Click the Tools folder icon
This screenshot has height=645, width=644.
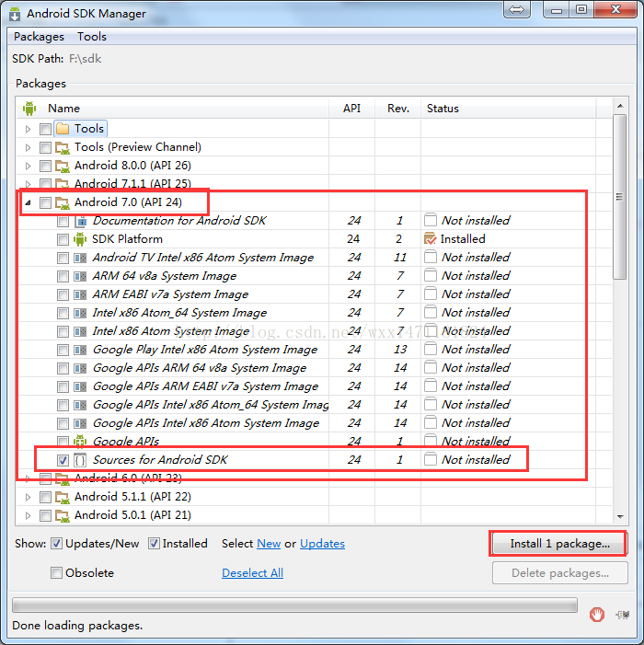63,129
